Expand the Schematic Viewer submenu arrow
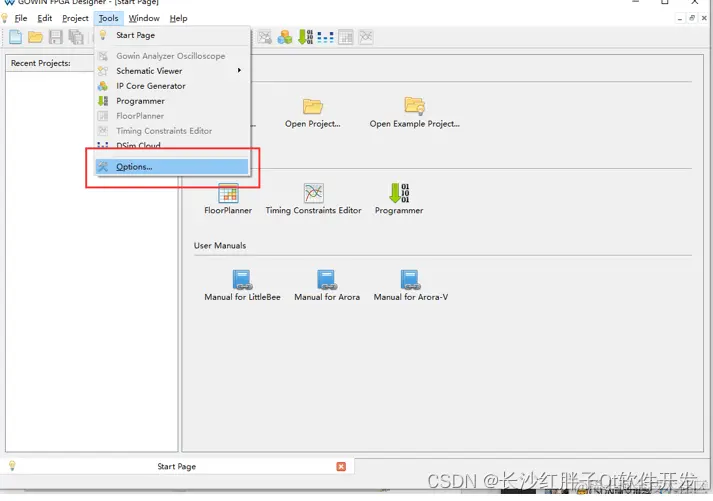 click(x=239, y=70)
